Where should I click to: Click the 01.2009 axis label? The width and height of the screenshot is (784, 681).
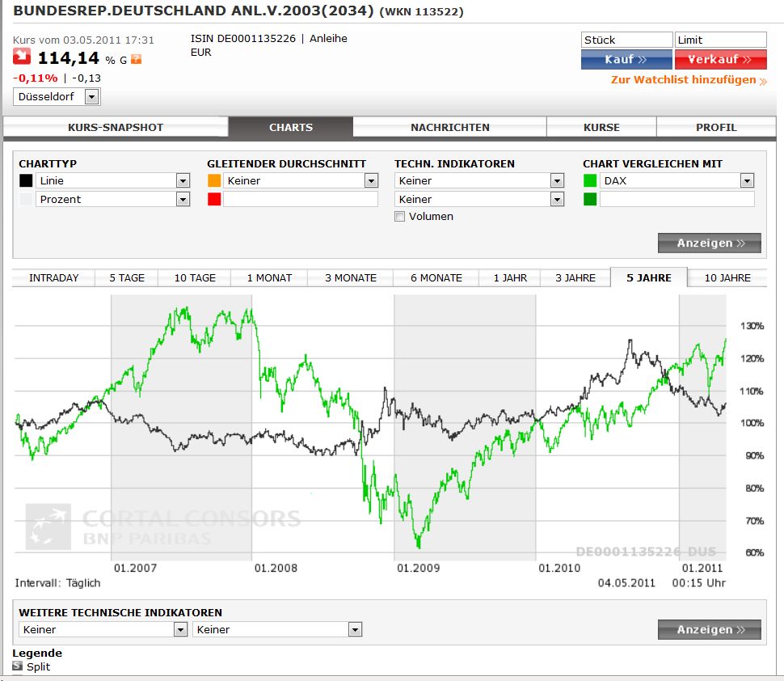click(x=418, y=568)
